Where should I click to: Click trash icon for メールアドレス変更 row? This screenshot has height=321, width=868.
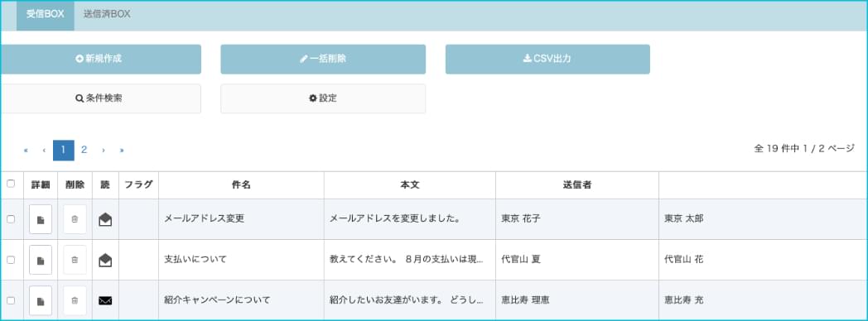click(x=75, y=219)
